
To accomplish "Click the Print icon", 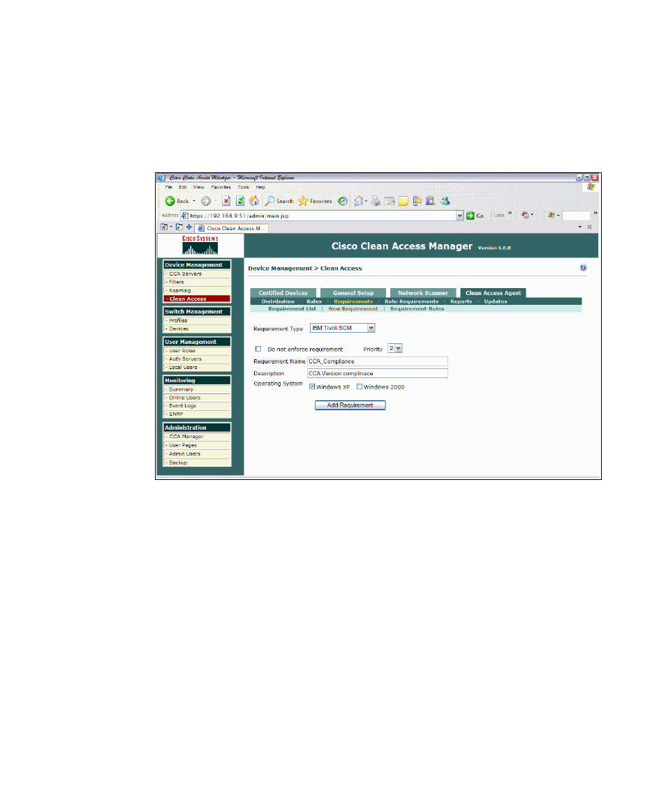I will (376, 201).
